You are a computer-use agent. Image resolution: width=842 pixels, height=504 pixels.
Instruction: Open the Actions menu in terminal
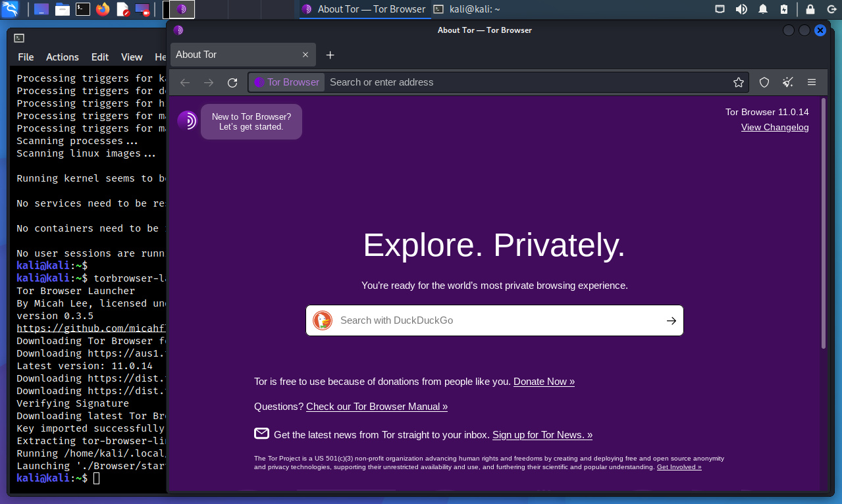tap(63, 57)
